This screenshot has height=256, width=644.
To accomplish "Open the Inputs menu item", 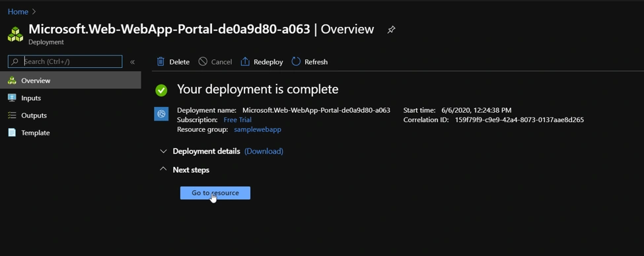I will (x=70, y=98).
